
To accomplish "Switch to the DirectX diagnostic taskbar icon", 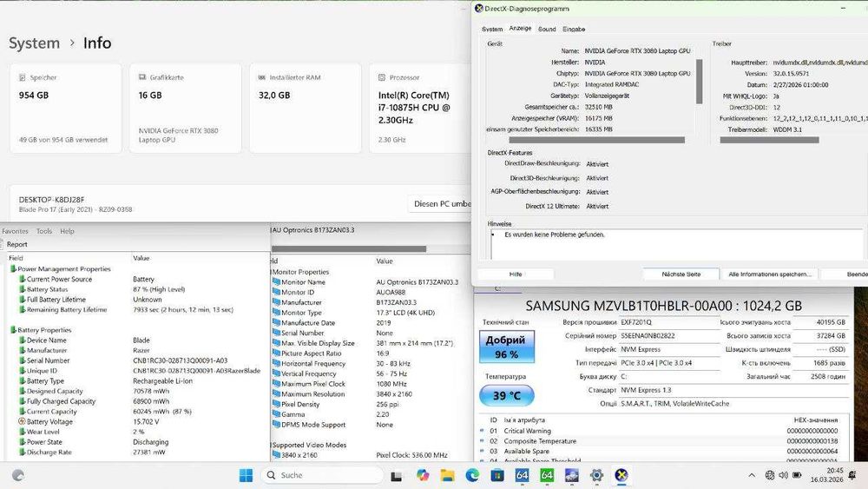I will coord(621,475).
